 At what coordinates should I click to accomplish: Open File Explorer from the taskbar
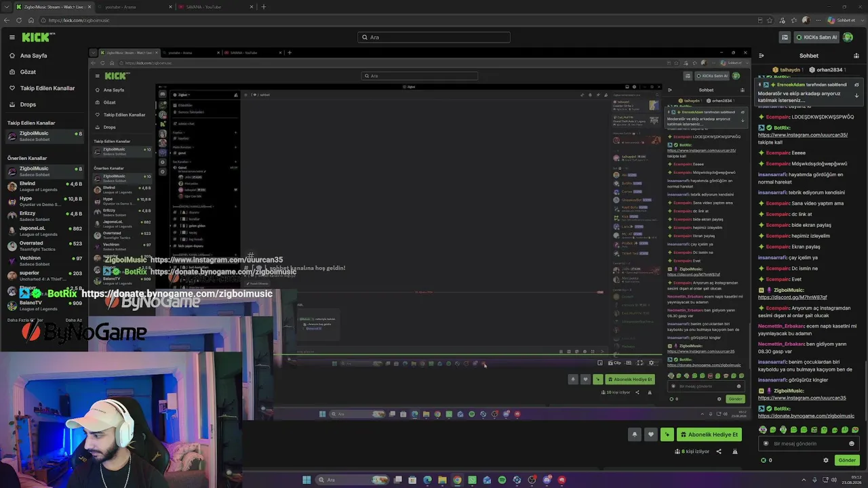(442, 480)
